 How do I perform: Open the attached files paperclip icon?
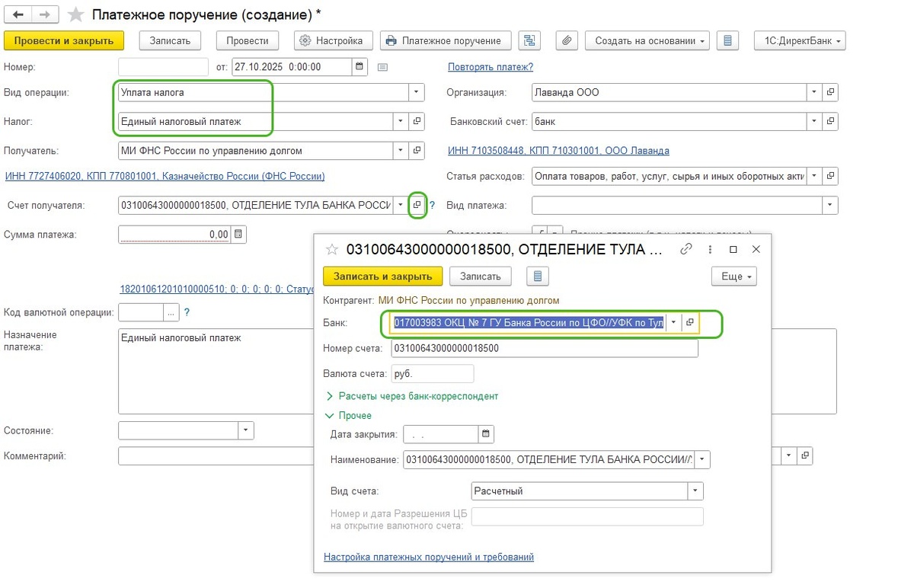(566, 40)
